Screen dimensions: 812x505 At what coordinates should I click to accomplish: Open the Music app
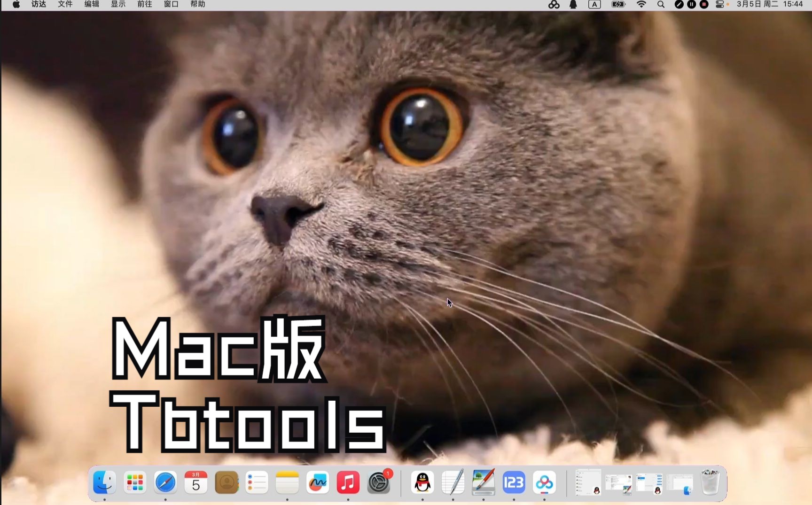[x=348, y=483]
